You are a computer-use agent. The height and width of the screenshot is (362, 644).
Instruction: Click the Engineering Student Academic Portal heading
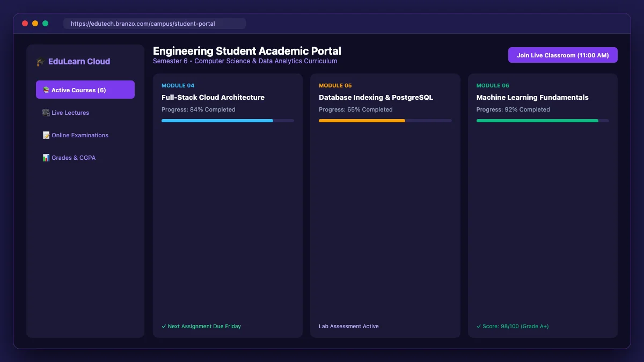click(247, 51)
